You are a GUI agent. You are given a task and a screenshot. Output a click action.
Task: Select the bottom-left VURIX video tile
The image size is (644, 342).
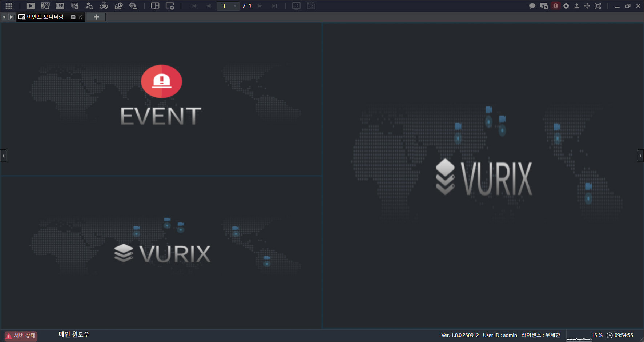(161, 253)
